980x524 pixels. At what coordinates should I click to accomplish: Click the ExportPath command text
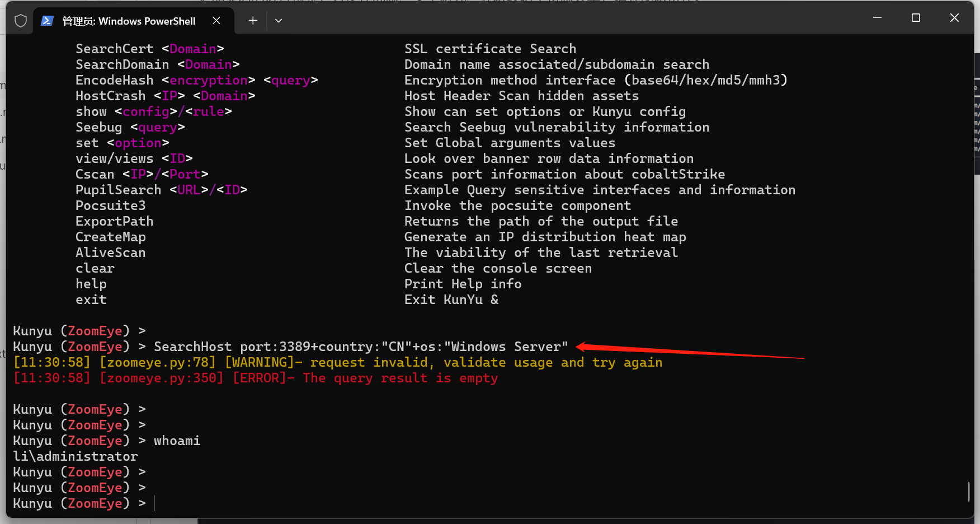click(x=114, y=221)
